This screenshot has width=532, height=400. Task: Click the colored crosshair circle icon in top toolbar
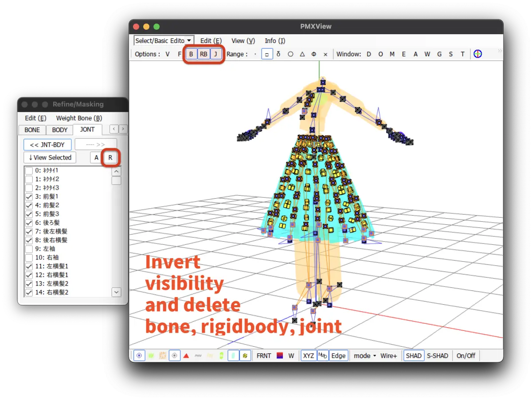pos(477,54)
